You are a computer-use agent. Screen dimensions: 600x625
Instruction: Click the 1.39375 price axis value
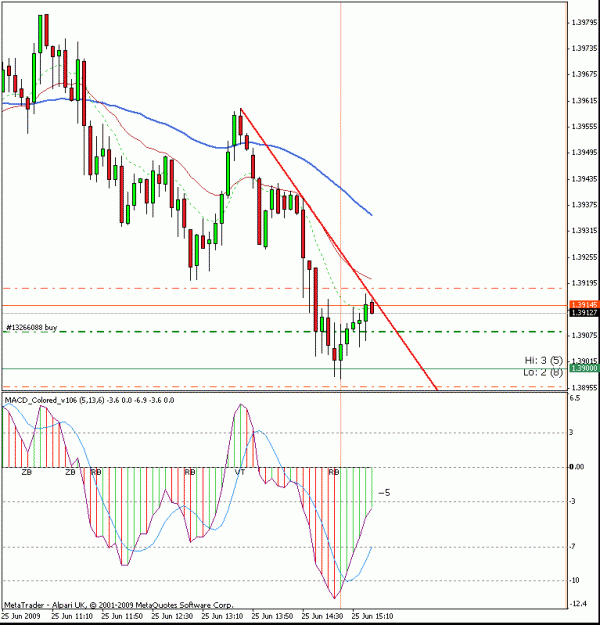[x=584, y=204]
